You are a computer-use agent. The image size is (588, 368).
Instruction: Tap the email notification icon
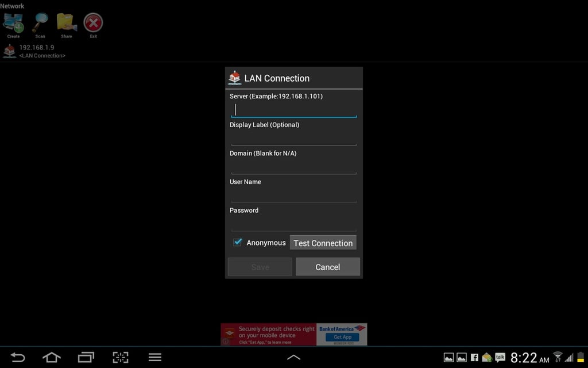[x=487, y=358]
